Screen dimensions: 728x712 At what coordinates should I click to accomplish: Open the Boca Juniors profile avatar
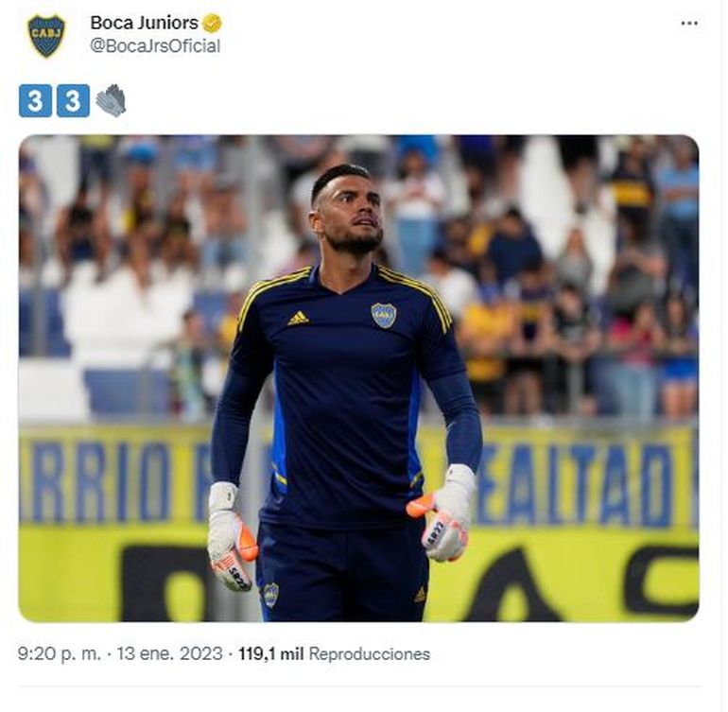(46, 35)
